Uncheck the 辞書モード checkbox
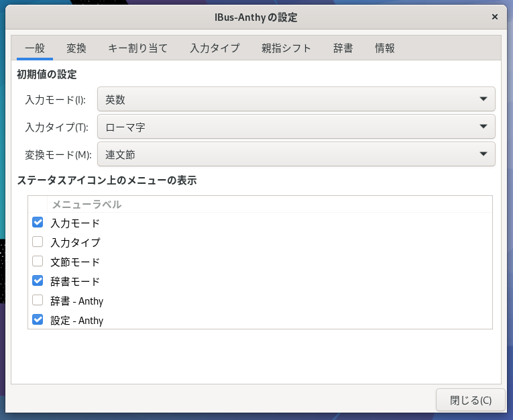Screen dimensions: 513x420 tap(38, 281)
